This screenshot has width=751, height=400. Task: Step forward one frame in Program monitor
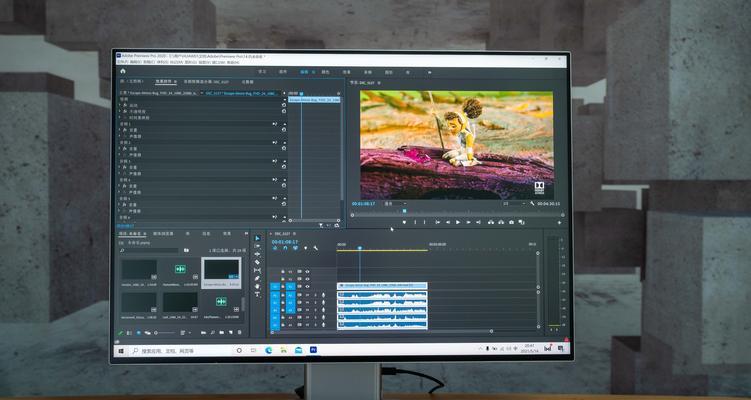[x=468, y=222]
